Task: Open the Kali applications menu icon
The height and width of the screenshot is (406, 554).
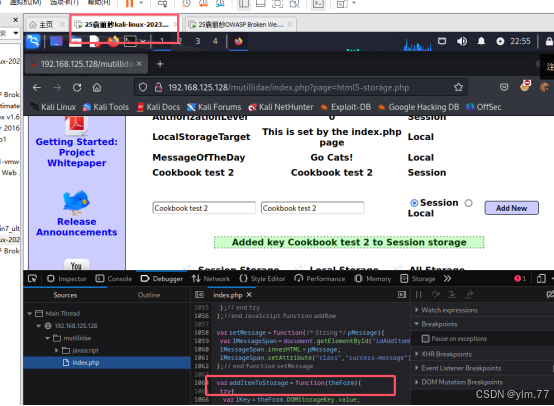Action: (x=33, y=41)
